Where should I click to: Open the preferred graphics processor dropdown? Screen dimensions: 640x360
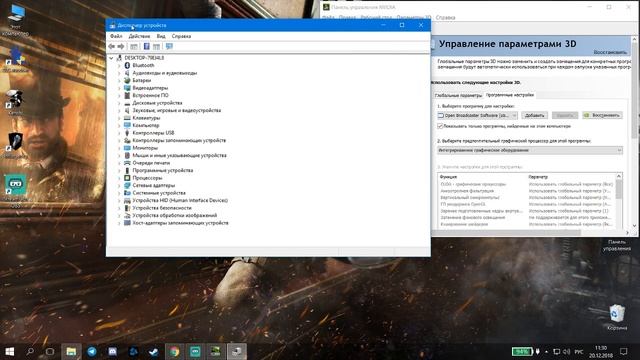tap(530, 150)
